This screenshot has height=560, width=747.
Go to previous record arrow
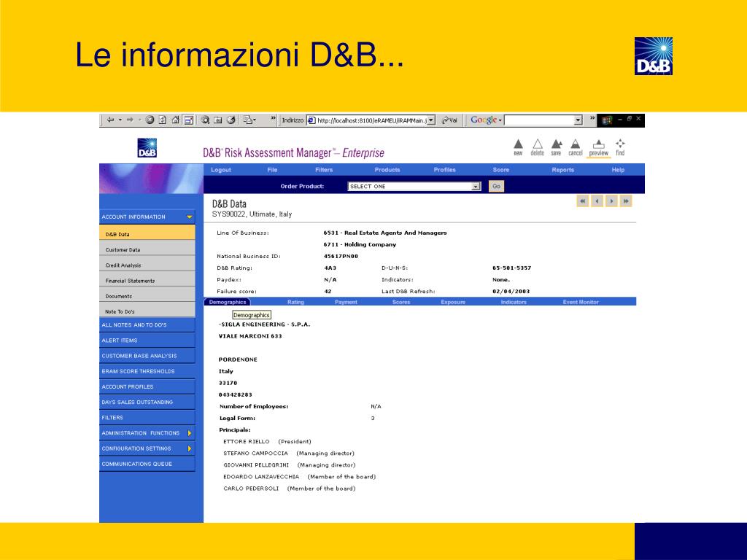[x=597, y=201]
